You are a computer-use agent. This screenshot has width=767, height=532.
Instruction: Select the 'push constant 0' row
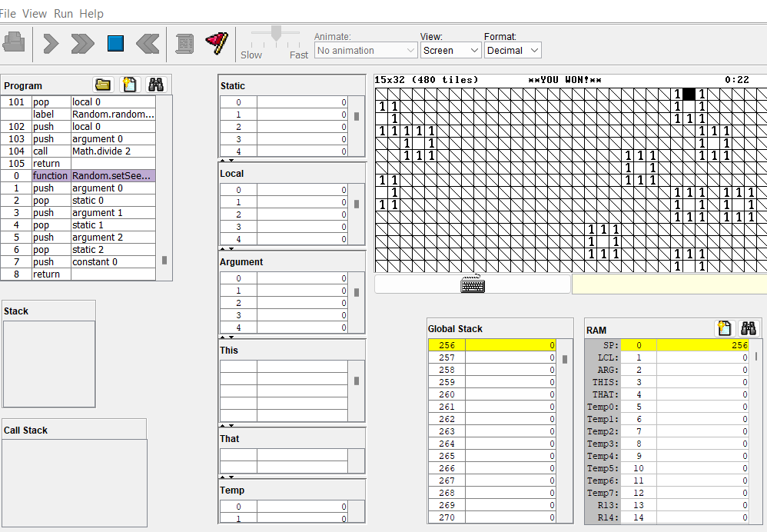78,262
